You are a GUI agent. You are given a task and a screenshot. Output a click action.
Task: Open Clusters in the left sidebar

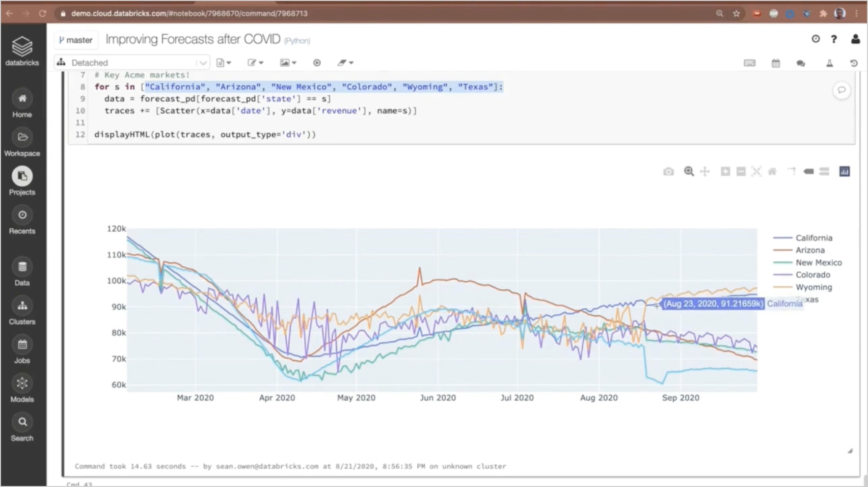[22, 311]
